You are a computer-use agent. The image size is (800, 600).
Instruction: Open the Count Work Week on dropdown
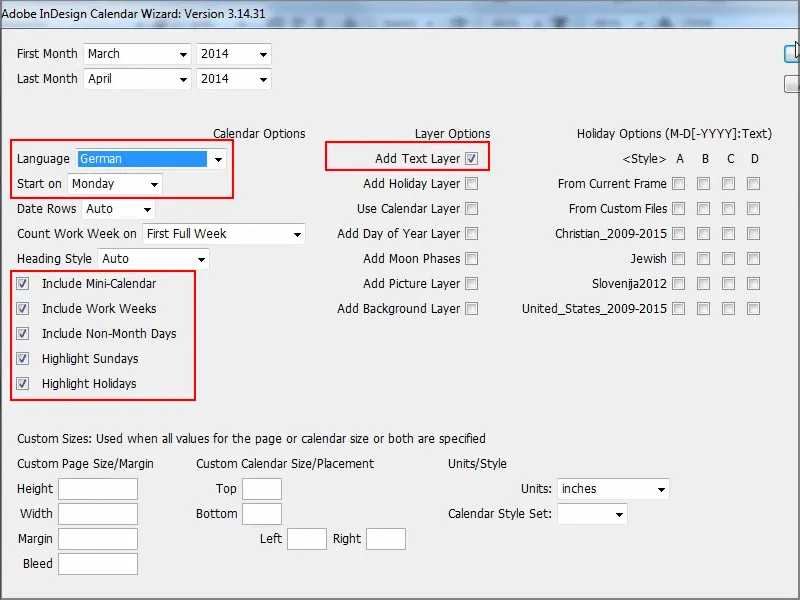(x=224, y=234)
